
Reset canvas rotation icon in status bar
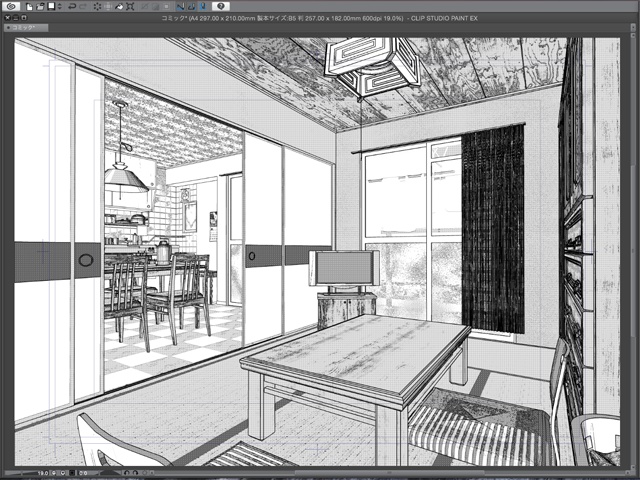pos(144,473)
